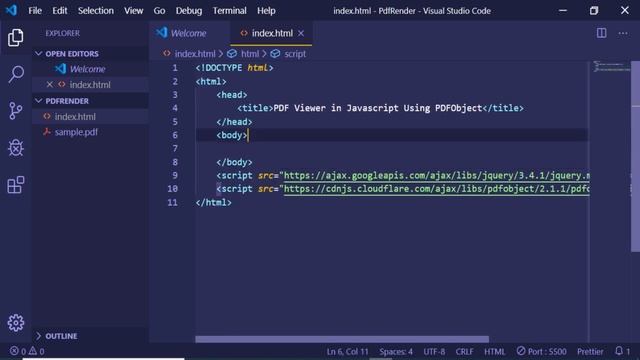Click the Prettier status bar item

590,351
